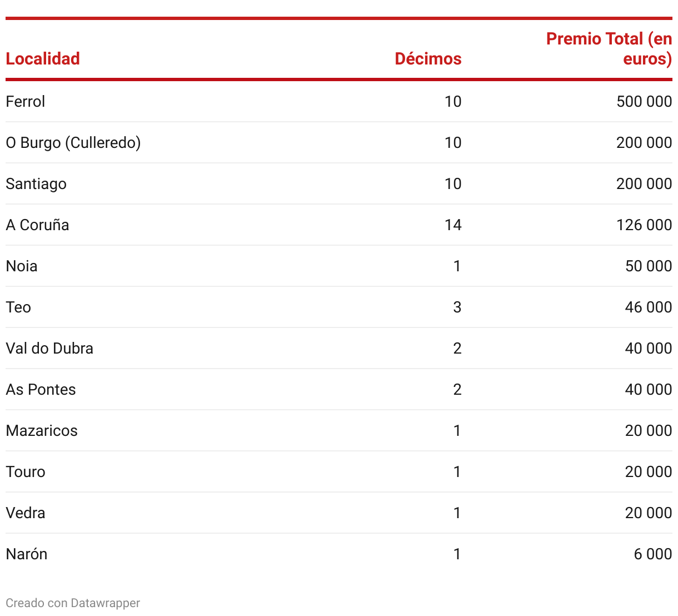
Task: Open the Creado con Datawrapper link
Action: tap(73, 603)
